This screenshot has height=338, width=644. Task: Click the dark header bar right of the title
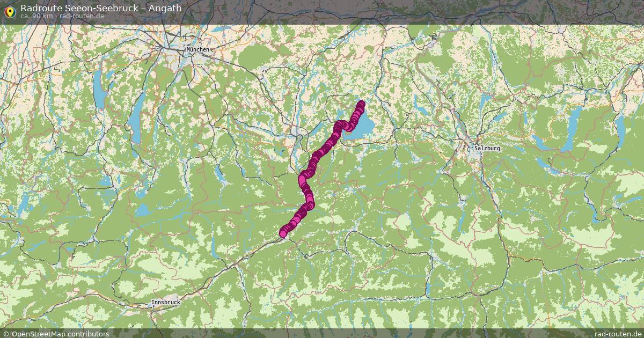coord(413,12)
